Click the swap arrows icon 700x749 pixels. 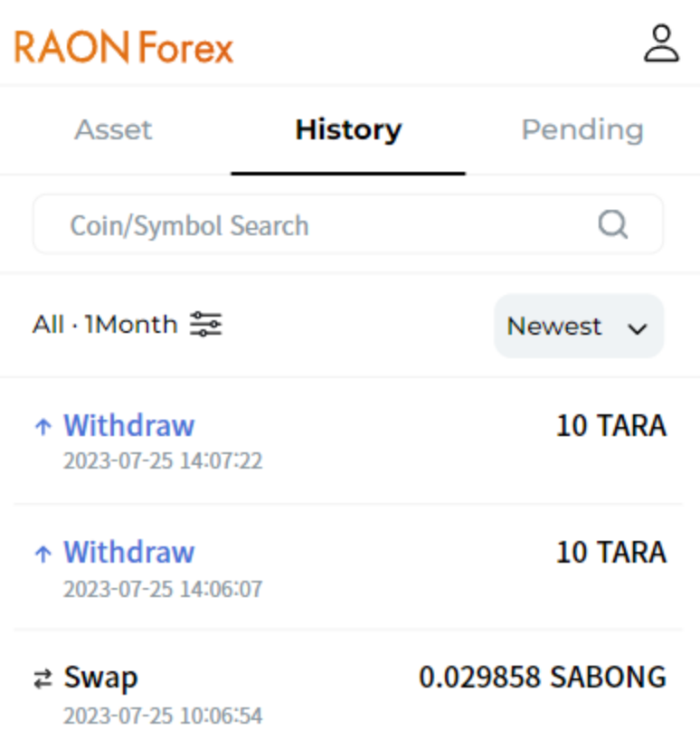pos(43,679)
